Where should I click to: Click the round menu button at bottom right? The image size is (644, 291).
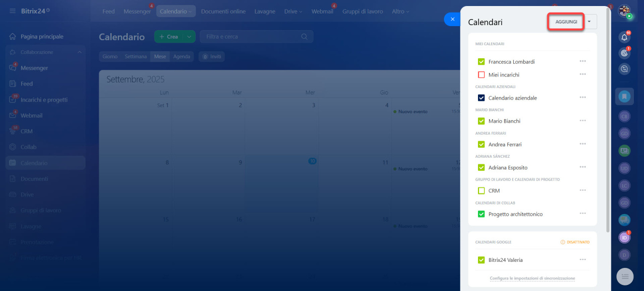pos(625,276)
